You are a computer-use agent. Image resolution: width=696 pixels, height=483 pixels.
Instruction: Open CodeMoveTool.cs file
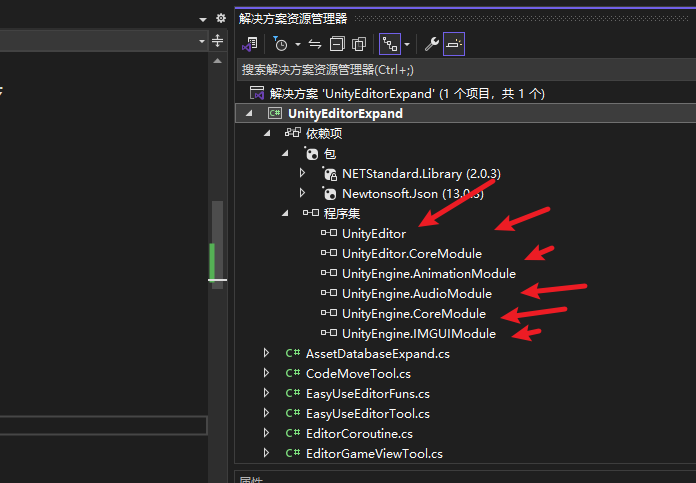pos(358,374)
